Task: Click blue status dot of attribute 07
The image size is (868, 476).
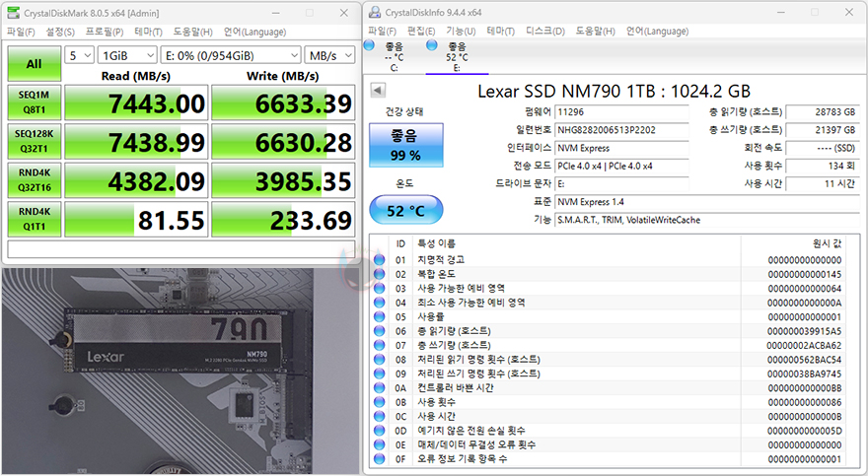Action: [379, 346]
